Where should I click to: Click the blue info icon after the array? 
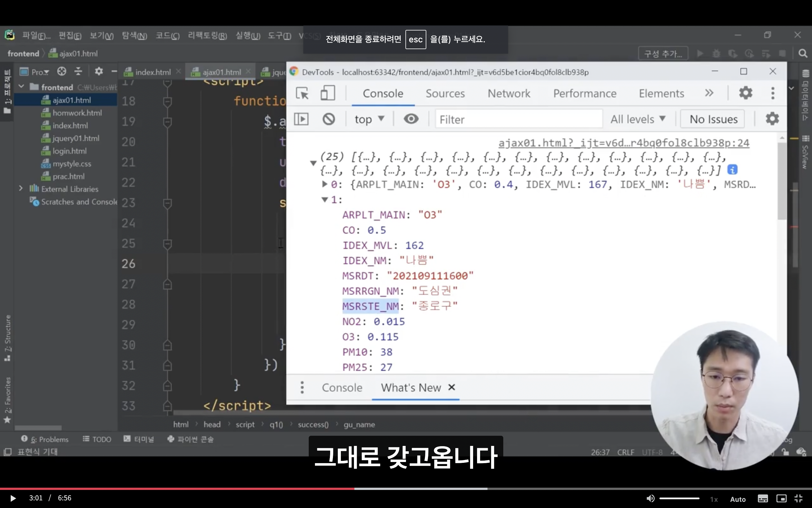[732, 170]
